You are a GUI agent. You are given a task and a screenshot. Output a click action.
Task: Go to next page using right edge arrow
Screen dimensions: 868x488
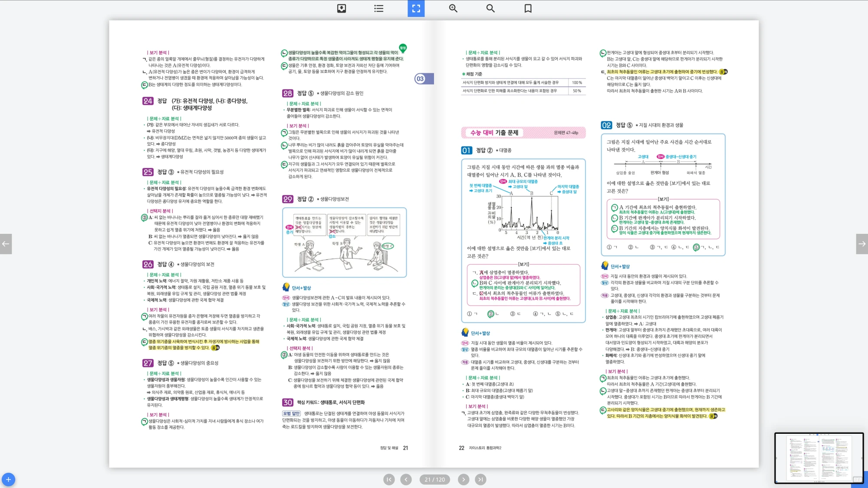[x=862, y=244]
